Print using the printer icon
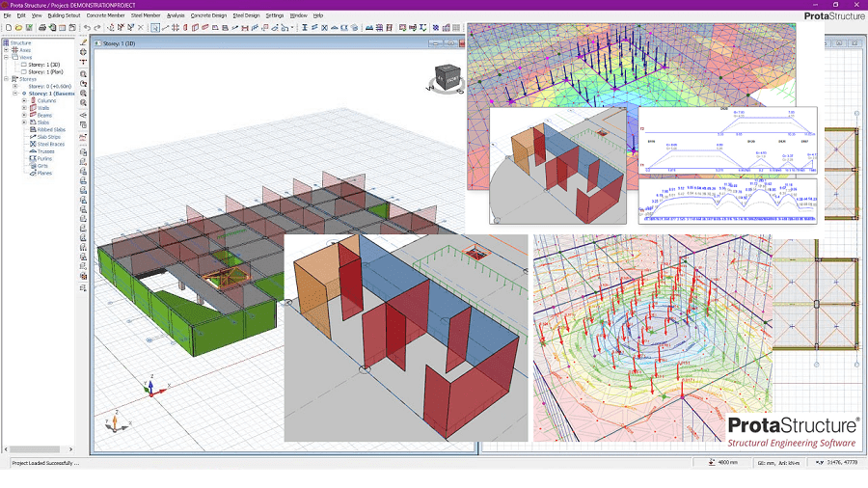Image resolution: width=868 pixels, height=488 pixels. [42, 28]
